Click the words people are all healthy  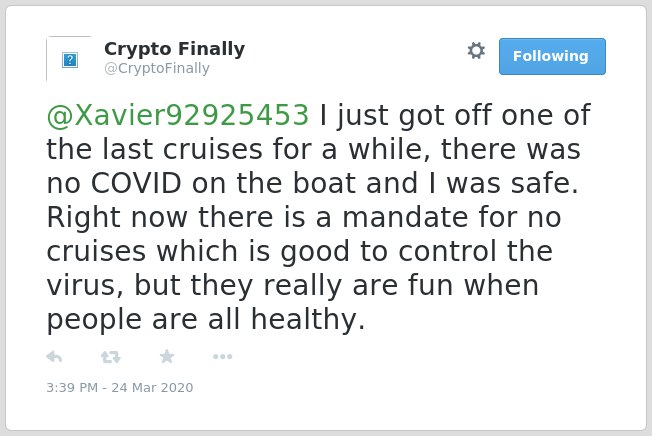pyautogui.click(x=206, y=320)
